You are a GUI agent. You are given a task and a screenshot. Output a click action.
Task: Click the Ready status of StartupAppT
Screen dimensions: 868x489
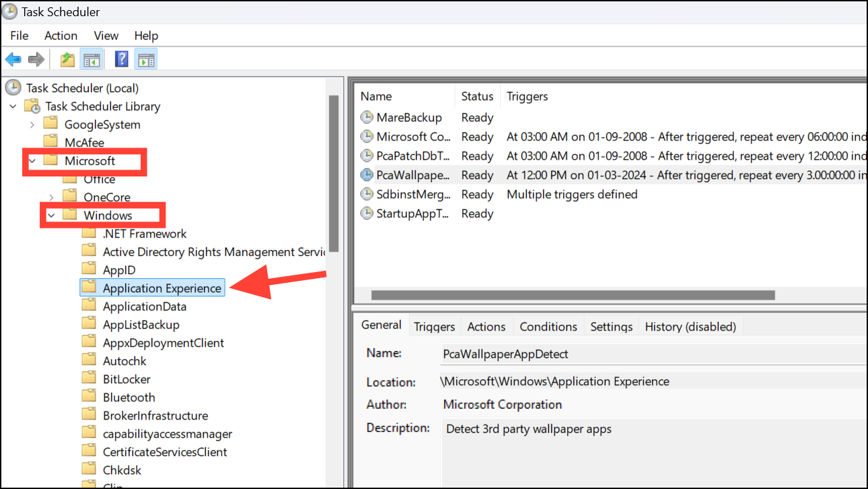click(477, 214)
